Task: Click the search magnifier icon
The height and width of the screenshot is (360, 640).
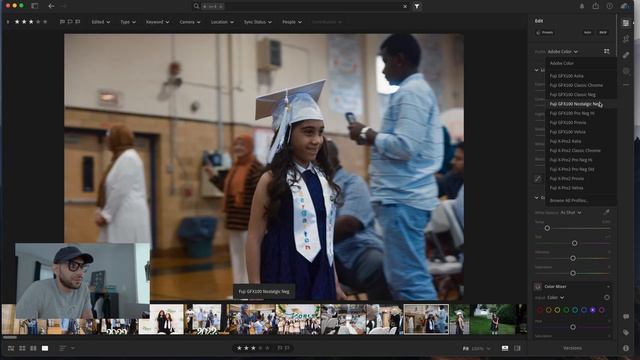Action: 196,6
